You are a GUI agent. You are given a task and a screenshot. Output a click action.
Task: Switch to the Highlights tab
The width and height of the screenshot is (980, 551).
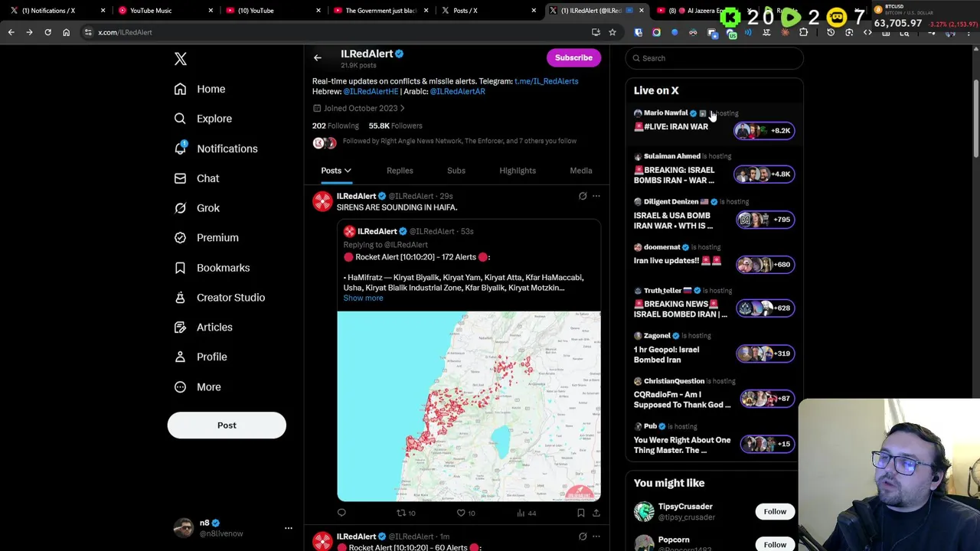tap(518, 171)
